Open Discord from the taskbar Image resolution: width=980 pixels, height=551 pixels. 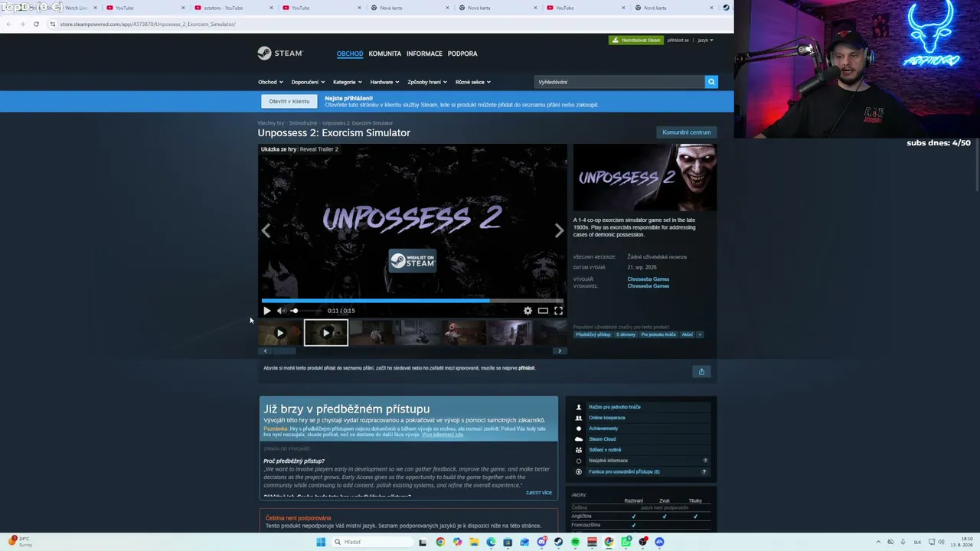[541, 542]
